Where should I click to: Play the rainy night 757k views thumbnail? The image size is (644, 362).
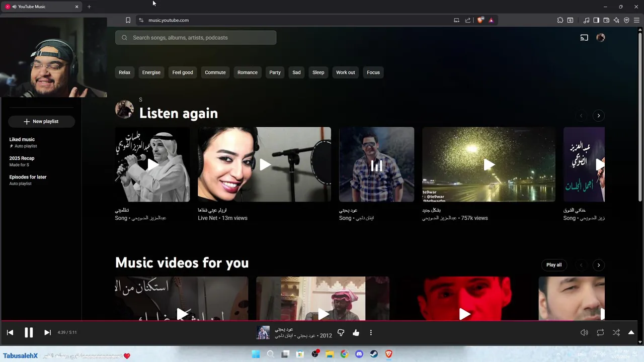[489, 164]
